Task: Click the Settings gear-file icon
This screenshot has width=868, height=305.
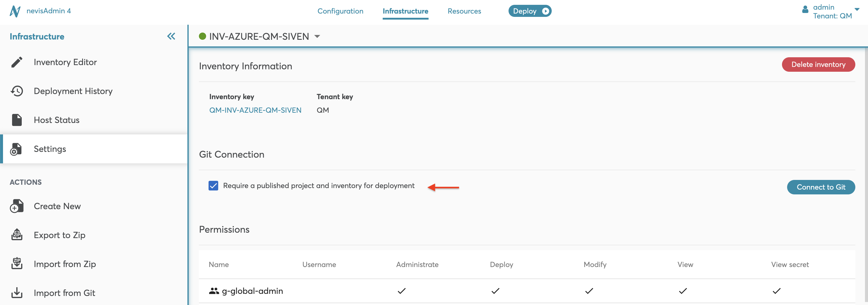Action: tap(16, 149)
